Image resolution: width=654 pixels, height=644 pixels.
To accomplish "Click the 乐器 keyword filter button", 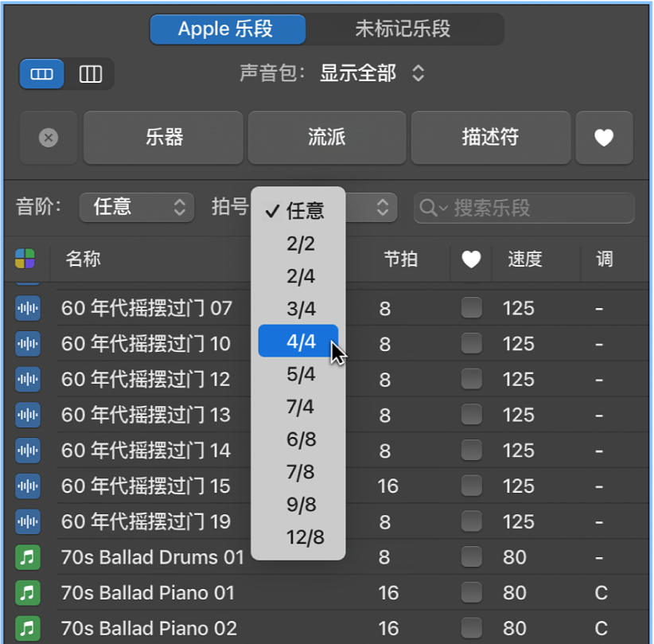I will click(x=162, y=137).
